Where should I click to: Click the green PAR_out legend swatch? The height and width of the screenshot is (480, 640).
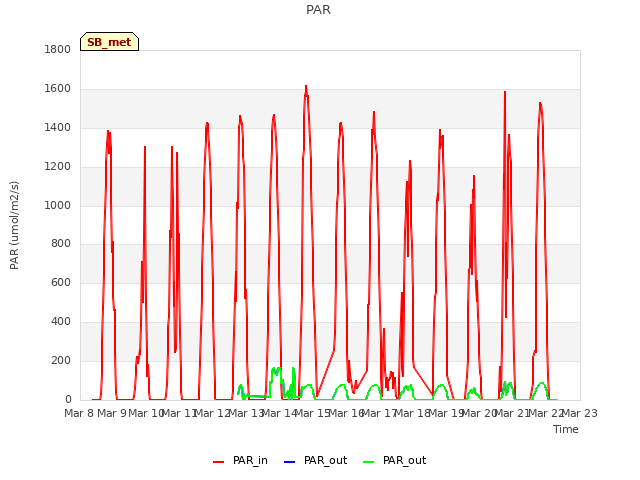[x=368, y=462]
